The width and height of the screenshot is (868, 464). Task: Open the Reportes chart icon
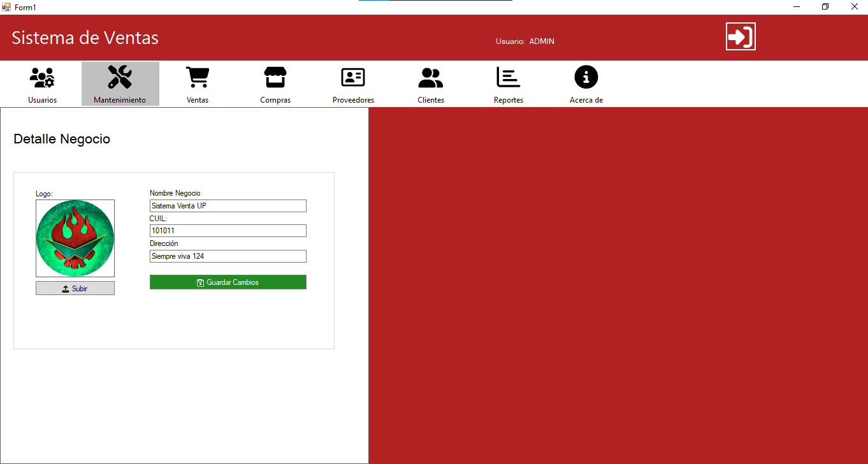[509, 78]
